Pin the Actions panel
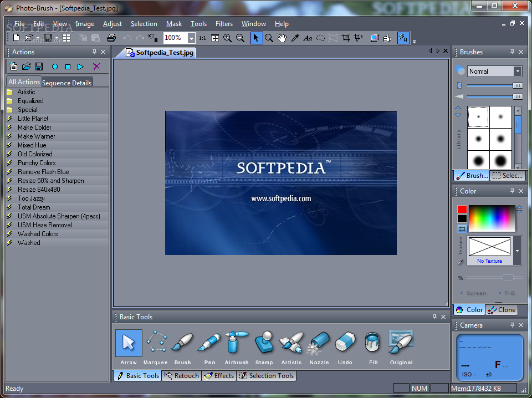This screenshot has height=398, width=532. click(94, 52)
